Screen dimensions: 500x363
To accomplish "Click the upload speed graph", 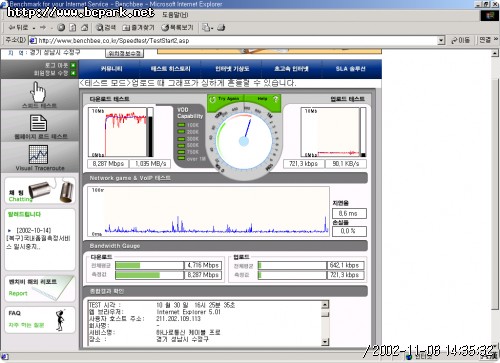I will [x=330, y=132].
